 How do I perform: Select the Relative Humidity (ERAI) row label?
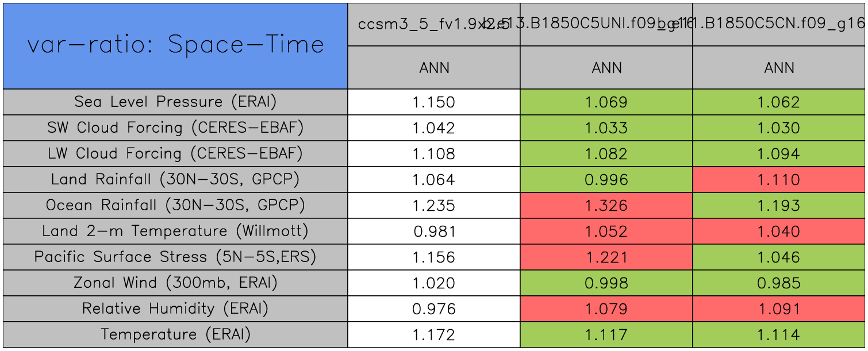tap(175, 308)
